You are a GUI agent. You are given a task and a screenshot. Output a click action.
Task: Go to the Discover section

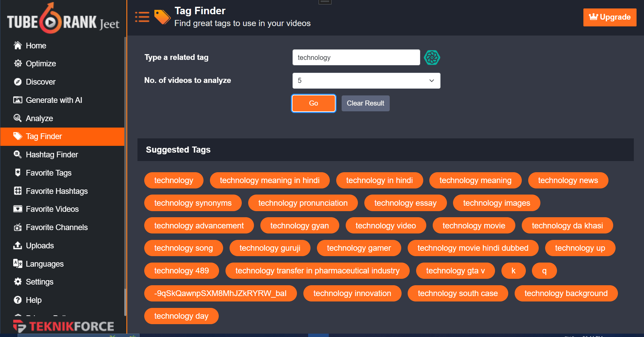click(x=62, y=82)
